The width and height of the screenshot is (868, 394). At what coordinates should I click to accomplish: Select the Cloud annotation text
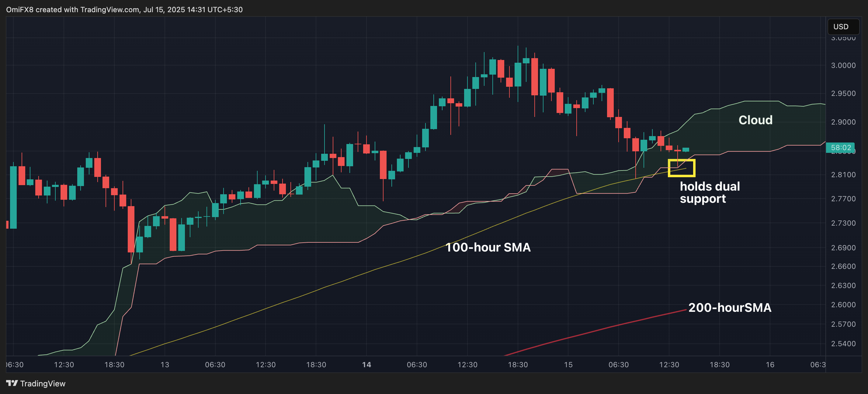(x=755, y=120)
